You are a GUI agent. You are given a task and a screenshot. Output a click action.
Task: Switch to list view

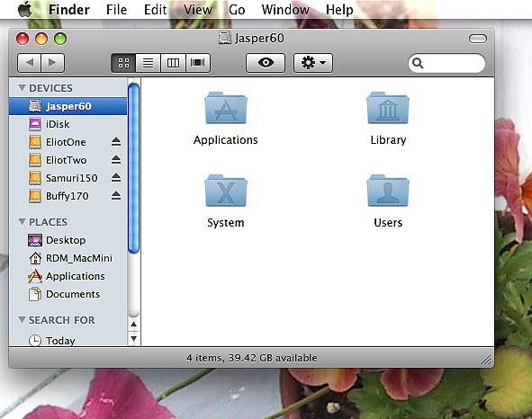pyautogui.click(x=148, y=63)
